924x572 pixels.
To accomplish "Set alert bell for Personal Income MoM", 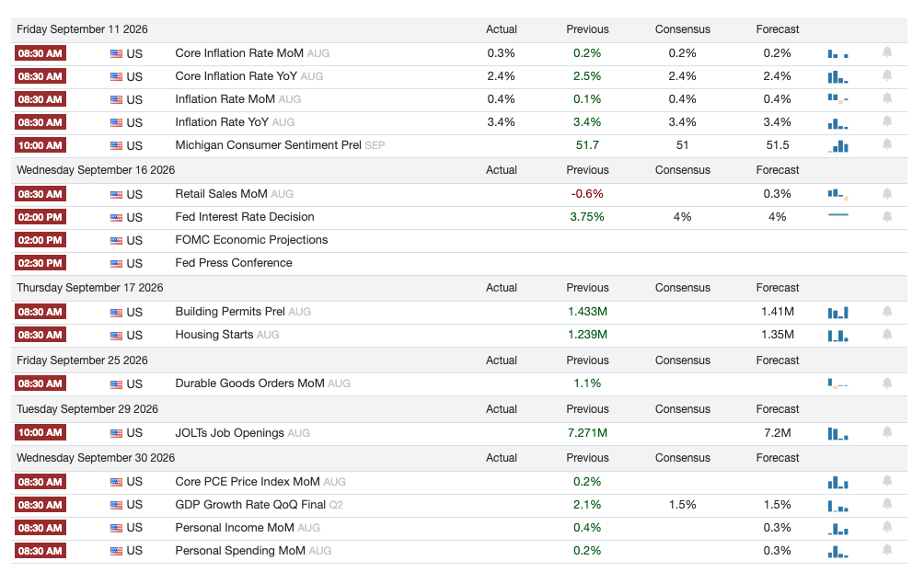I will (887, 527).
